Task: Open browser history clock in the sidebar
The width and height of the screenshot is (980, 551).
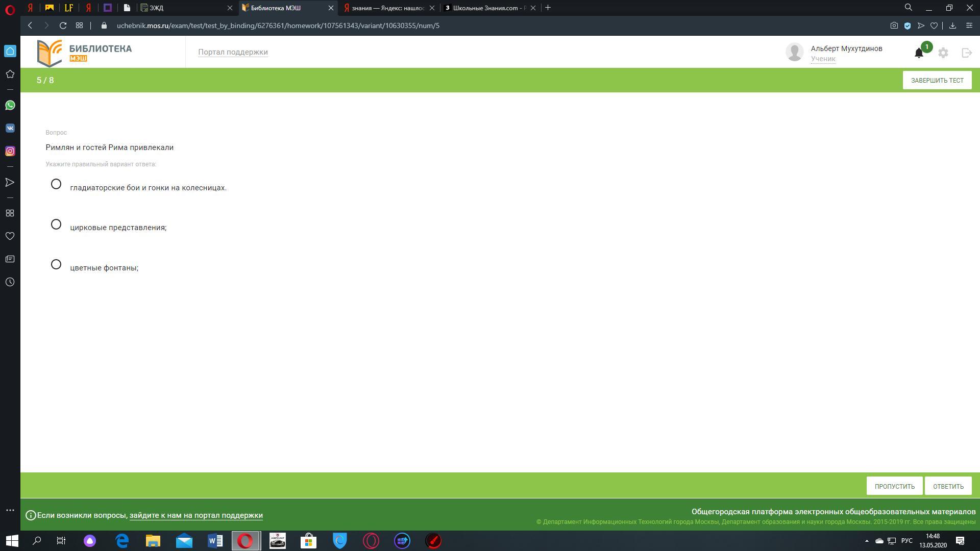Action: [10, 282]
